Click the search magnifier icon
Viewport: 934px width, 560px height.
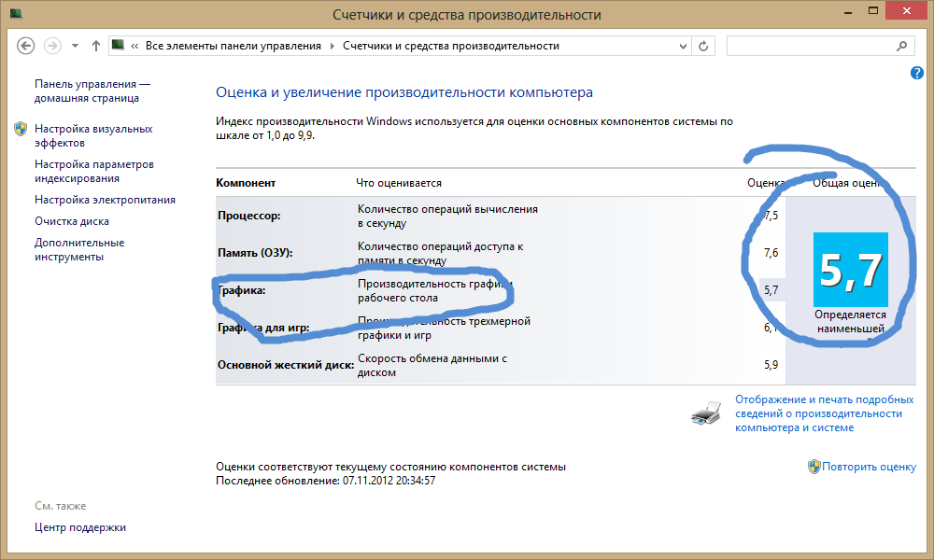902,46
